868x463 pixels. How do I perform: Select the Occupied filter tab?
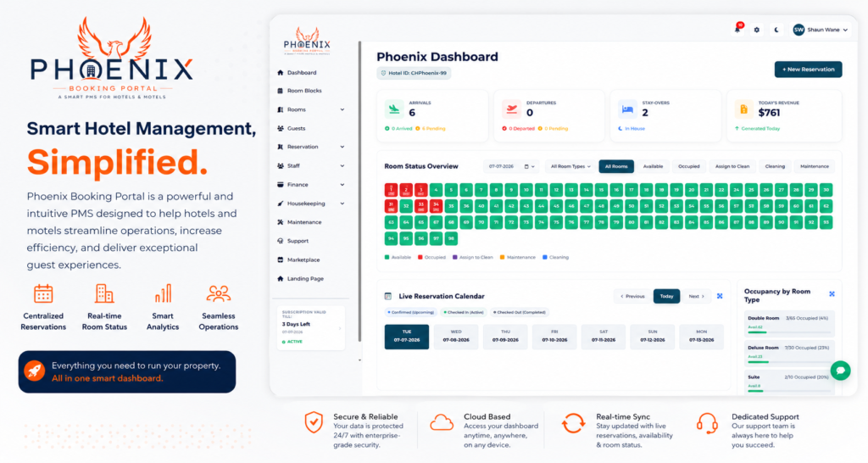pos(688,166)
